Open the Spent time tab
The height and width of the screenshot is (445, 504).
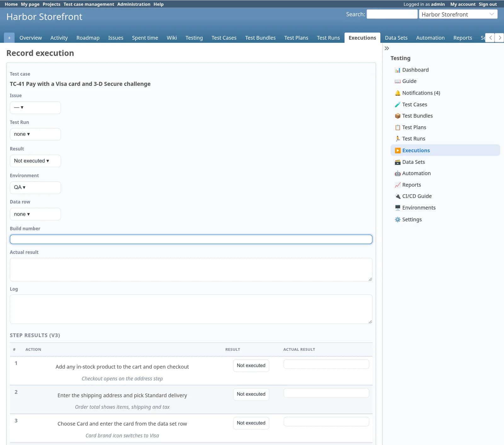pyautogui.click(x=145, y=38)
